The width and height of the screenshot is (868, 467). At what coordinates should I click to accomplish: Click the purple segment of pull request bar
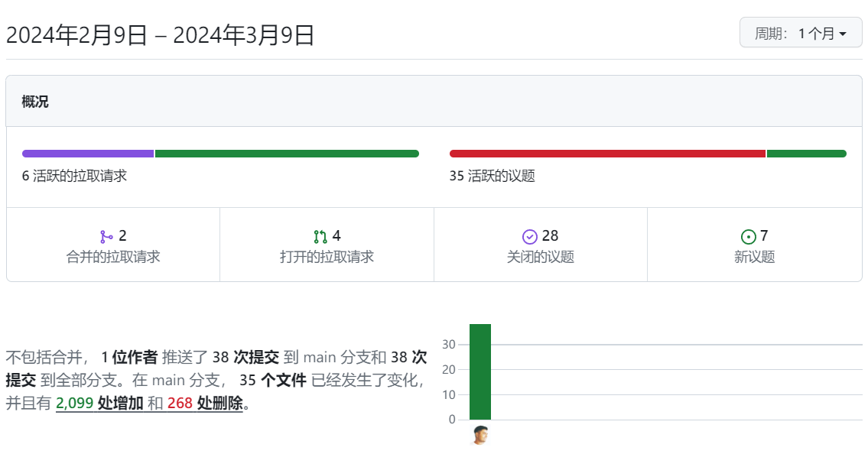(x=86, y=153)
